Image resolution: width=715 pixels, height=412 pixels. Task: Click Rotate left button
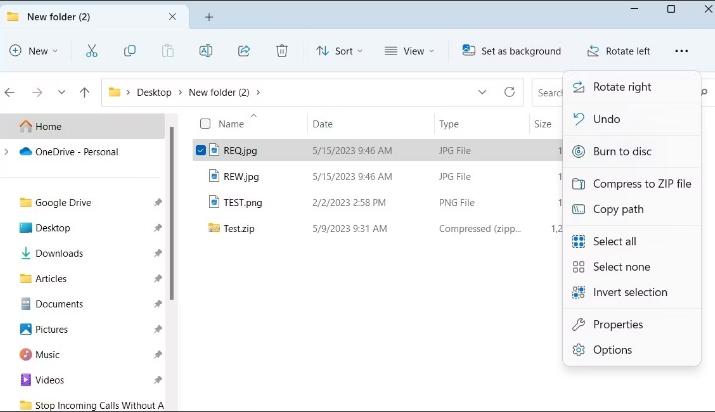[x=618, y=51]
